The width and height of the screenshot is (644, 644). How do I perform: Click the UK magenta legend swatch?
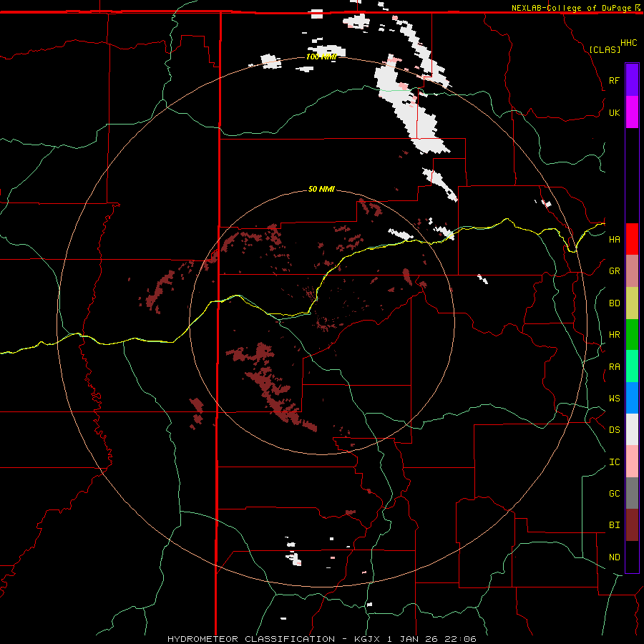632,112
